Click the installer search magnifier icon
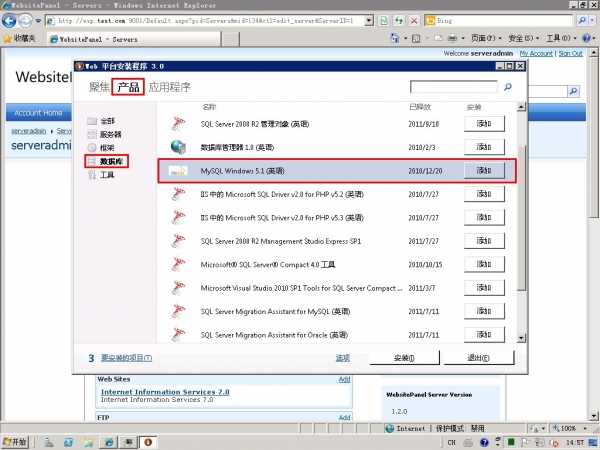This screenshot has width=600, height=450. pyautogui.click(x=508, y=87)
